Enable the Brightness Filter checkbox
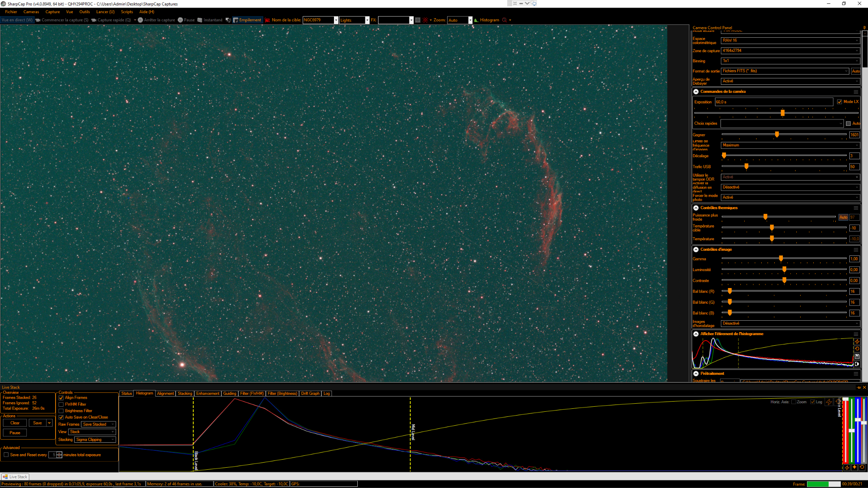This screenshot has height=488, width=868. 61,411
